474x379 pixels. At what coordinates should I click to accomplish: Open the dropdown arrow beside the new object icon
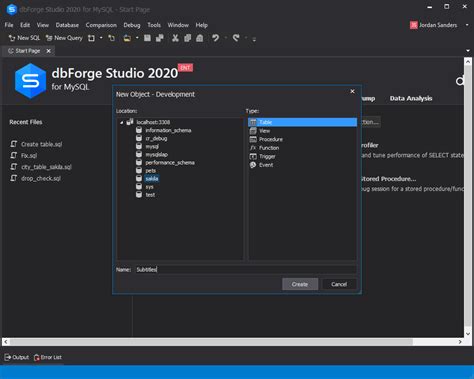pos(101,38)
